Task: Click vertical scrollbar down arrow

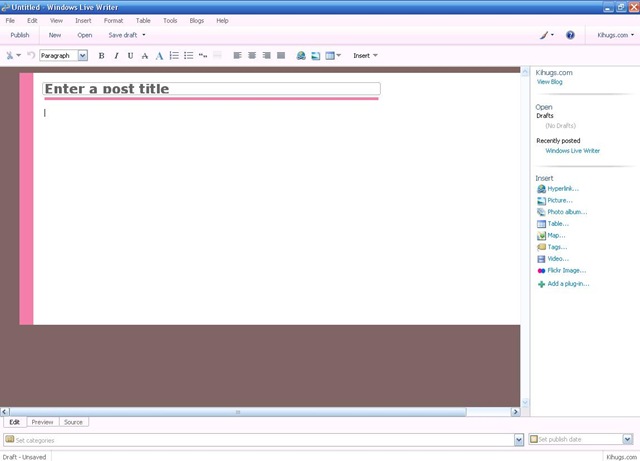Action: [x=525, y=402]
